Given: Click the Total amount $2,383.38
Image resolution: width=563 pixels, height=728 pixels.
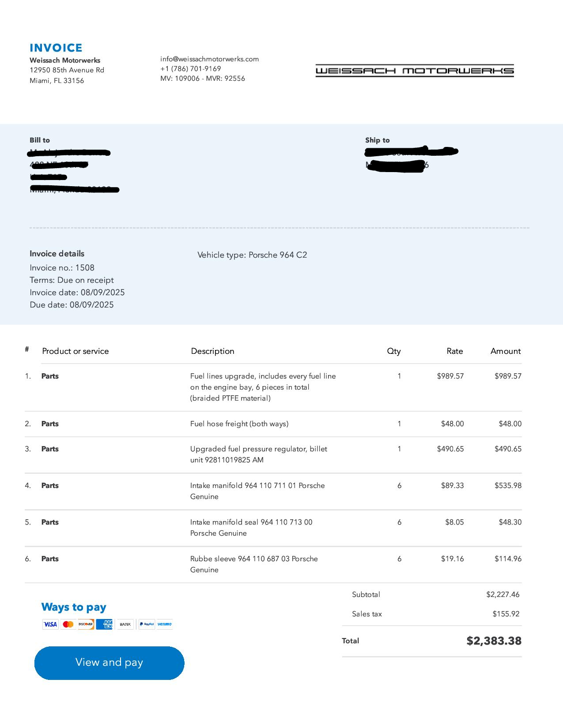Looking at the screenshot, I should 494,641.
